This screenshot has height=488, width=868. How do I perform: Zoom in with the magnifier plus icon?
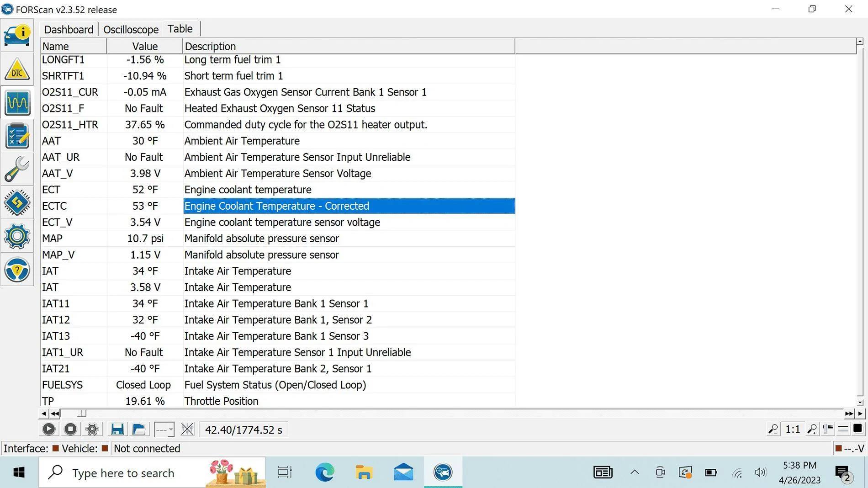812,429
